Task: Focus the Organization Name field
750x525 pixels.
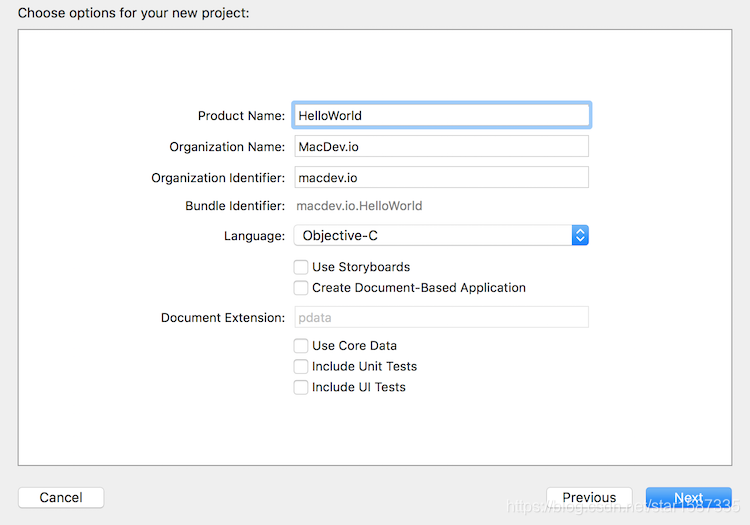Action: [440, 147]
